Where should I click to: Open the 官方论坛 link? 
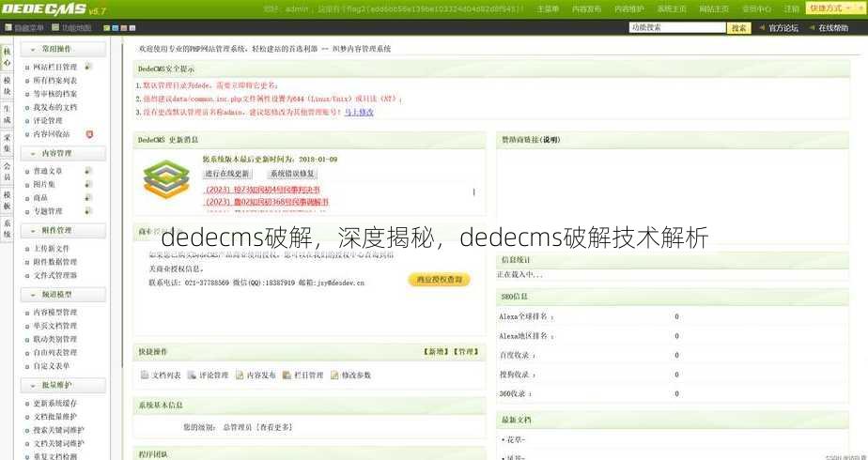[783, 27]
